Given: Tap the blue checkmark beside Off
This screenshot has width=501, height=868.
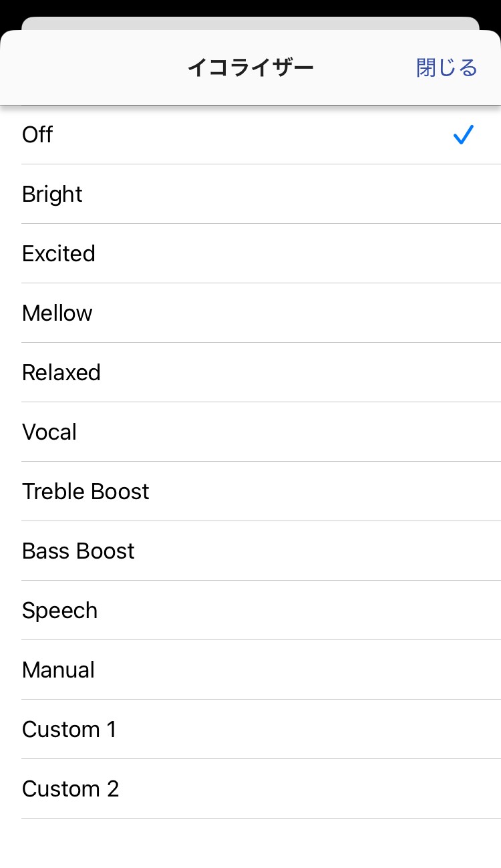Looking at the screenshot, I should tap(463, 135).
